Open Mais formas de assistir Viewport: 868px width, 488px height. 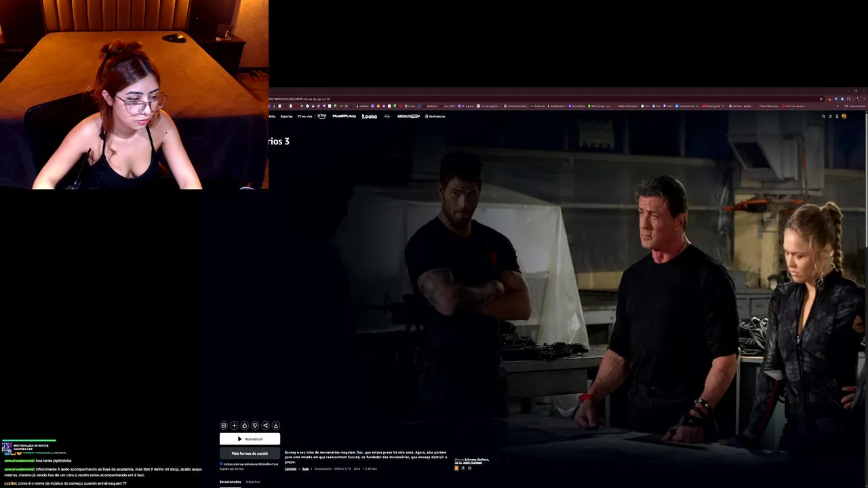point(250,453)
